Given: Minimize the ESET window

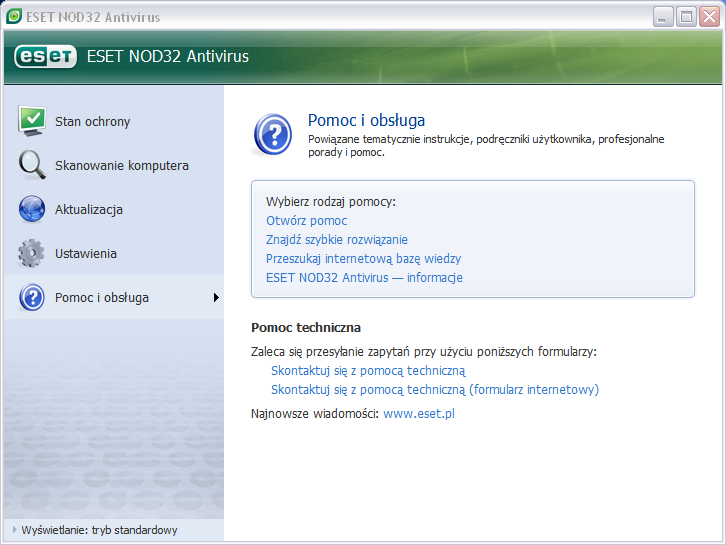Looking at the screenshot, I should click(663, 17).
